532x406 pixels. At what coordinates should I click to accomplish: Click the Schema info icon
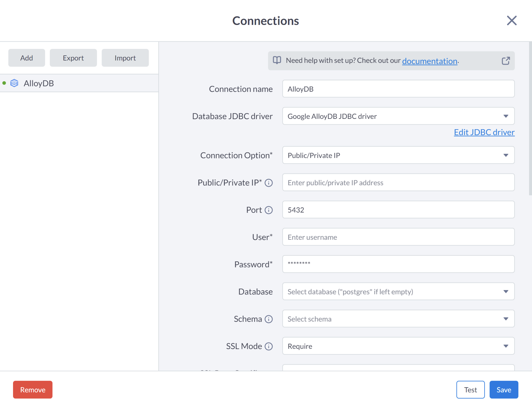269,319
